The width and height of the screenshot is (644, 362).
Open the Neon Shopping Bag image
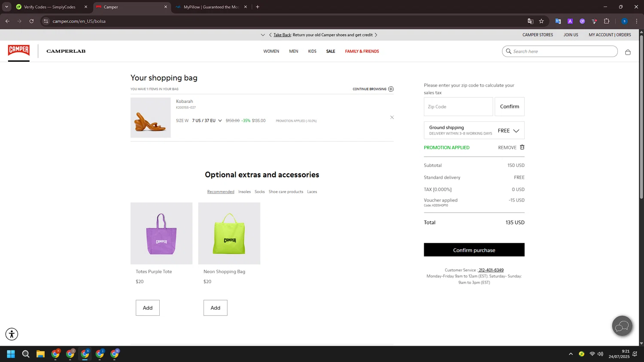pyautogui.click(x=229, y=233)
